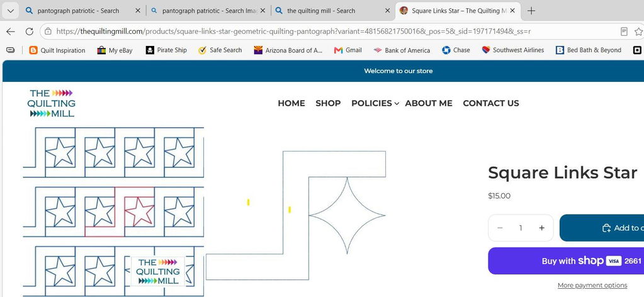Click the 'Square Links Star' product title

563,172
